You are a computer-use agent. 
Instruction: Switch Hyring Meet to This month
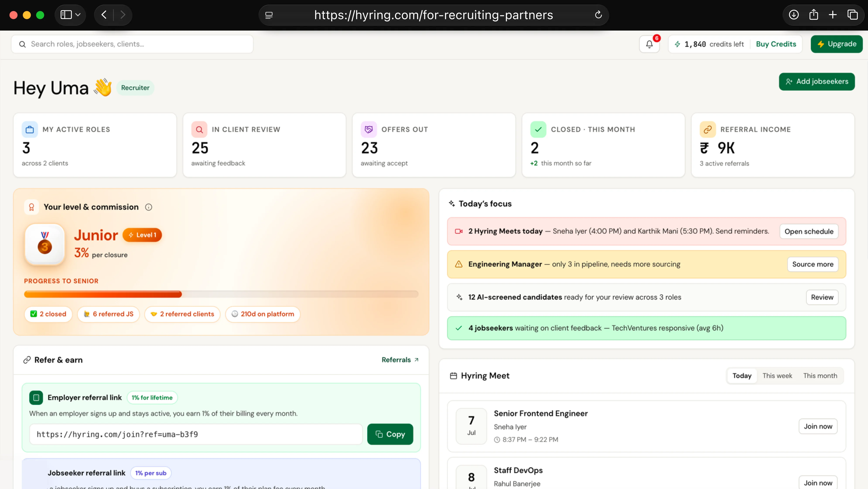[820, 376]
